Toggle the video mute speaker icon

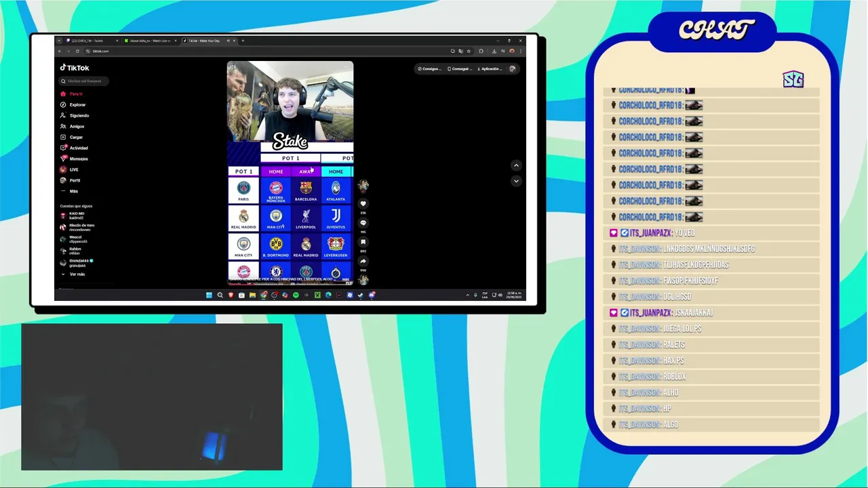(233, 67)
